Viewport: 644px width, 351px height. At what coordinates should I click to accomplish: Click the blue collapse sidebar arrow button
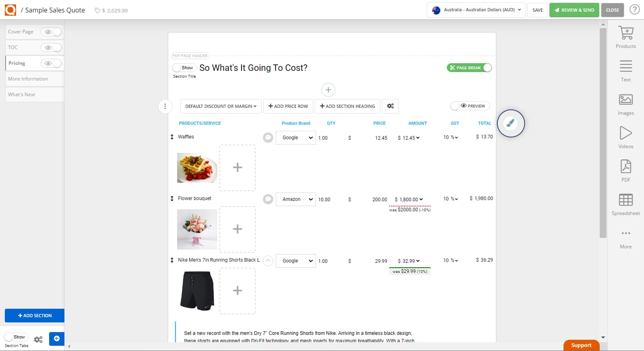click(57, 339)
